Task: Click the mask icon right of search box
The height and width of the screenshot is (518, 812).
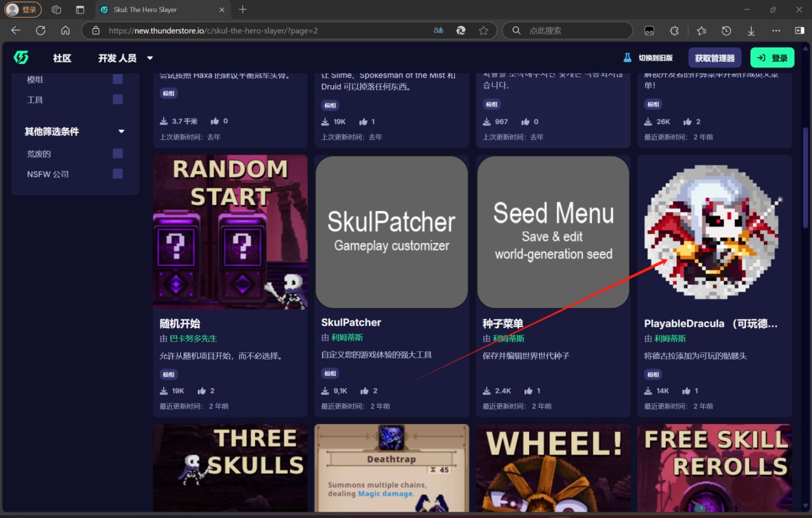Action: (x=649, y=30)
